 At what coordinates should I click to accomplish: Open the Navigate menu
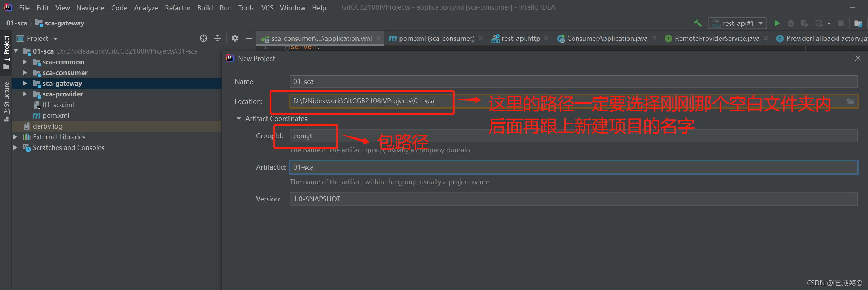(x=90, y=8)
